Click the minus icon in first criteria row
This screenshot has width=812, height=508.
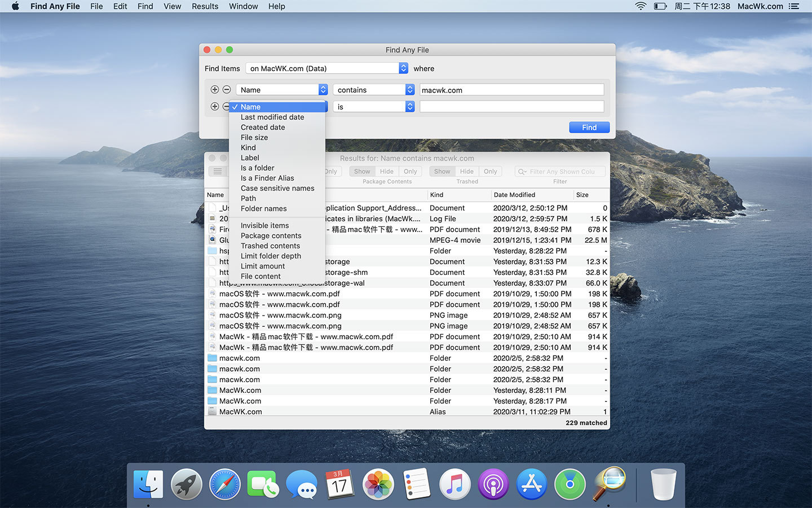[x=227, y=90]
